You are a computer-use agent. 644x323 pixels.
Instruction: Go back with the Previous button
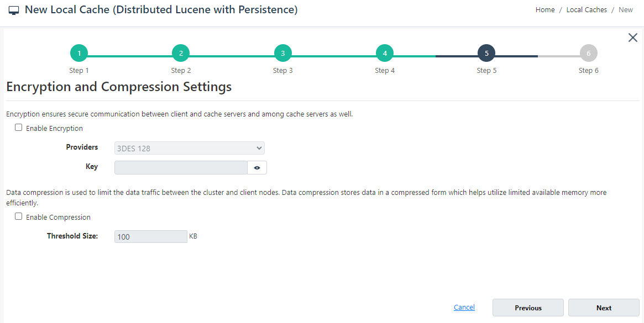tap(528, 308)
